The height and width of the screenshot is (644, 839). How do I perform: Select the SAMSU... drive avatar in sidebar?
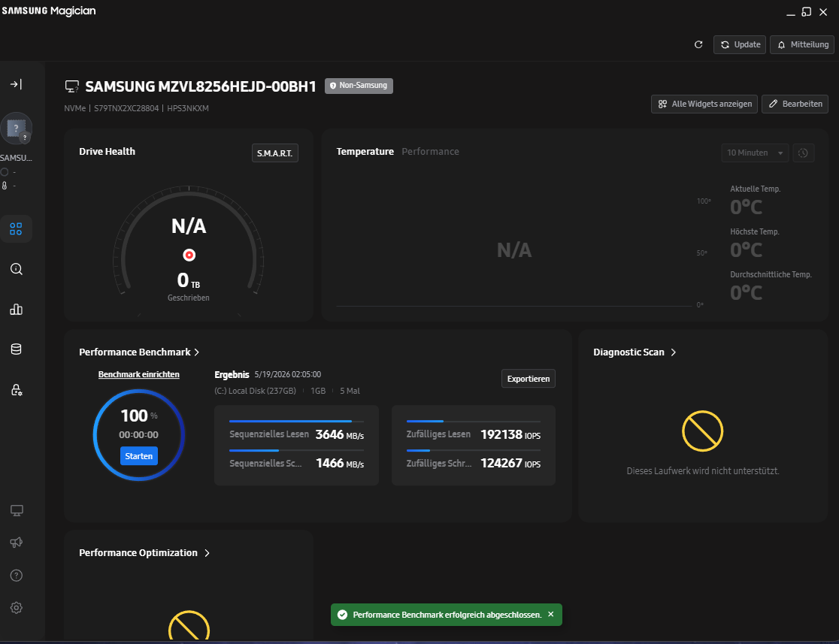pyautogui.click(x=16, y=129)
